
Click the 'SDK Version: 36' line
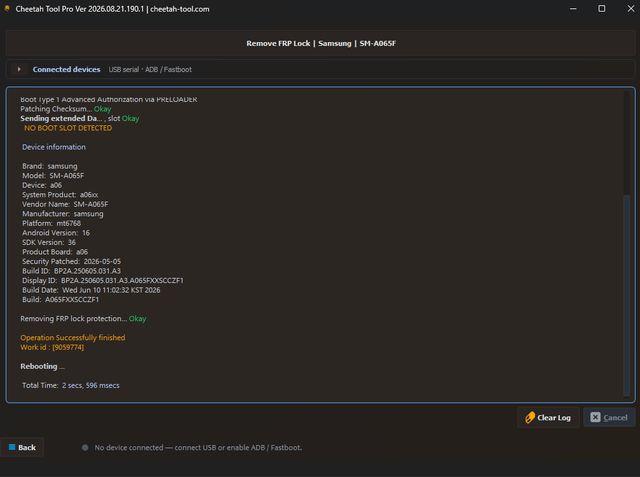49,242
